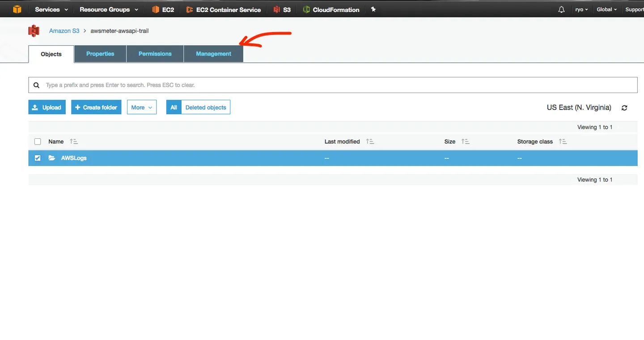The image size is (644, 340).
Task: Click the Create folder button
Action: coord(96,107)
